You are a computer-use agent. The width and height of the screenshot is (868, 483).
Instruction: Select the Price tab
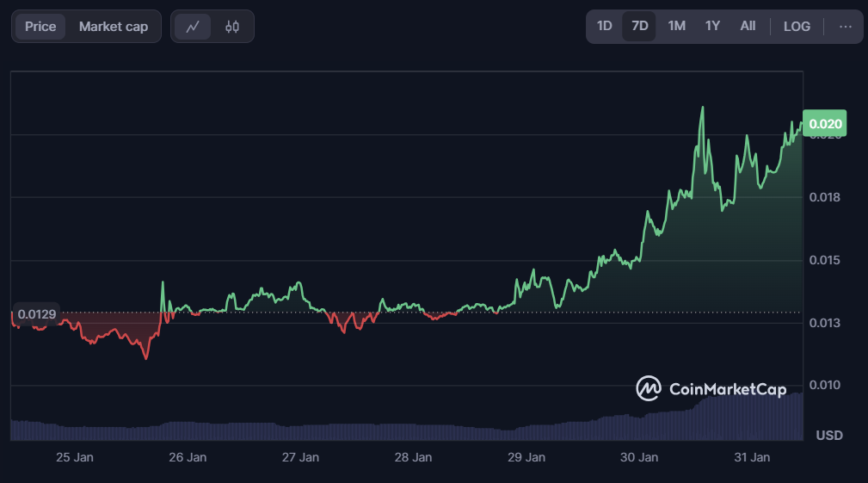40,27
